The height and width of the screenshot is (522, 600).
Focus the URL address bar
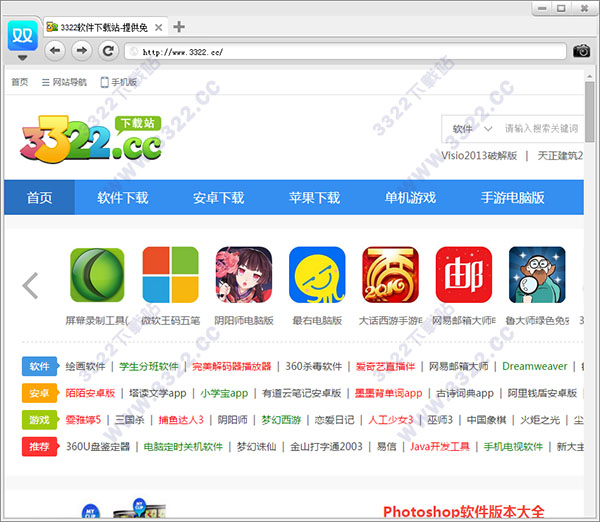[x=346, y=51]
